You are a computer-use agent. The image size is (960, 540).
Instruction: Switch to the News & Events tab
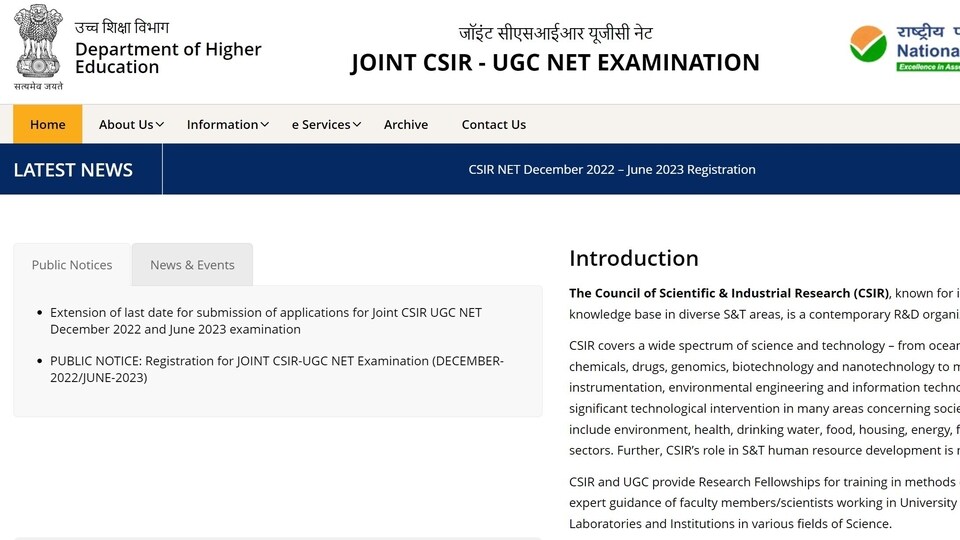[192, 264]
